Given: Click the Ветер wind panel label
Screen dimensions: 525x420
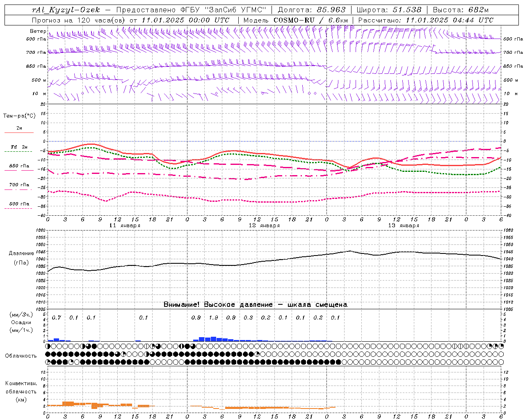Looking at the screenshot, I should 38,31.
